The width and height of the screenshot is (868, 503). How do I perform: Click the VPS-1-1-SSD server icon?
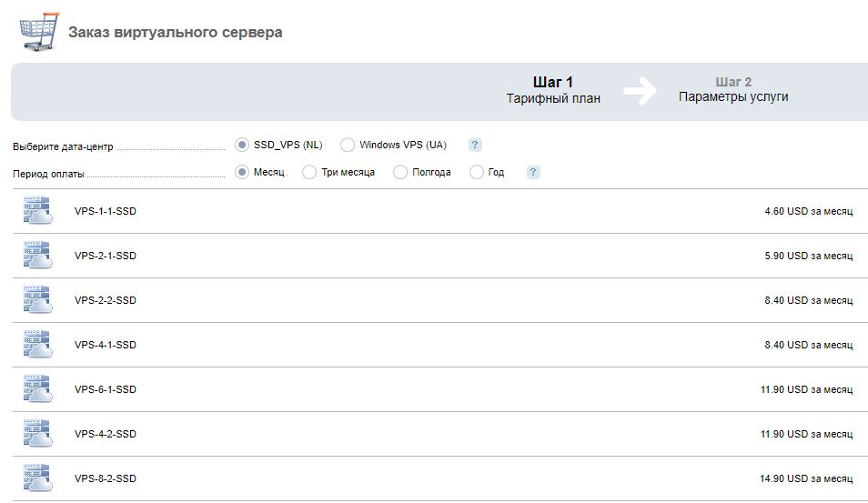pyautogui.click(x=37, y=210)
